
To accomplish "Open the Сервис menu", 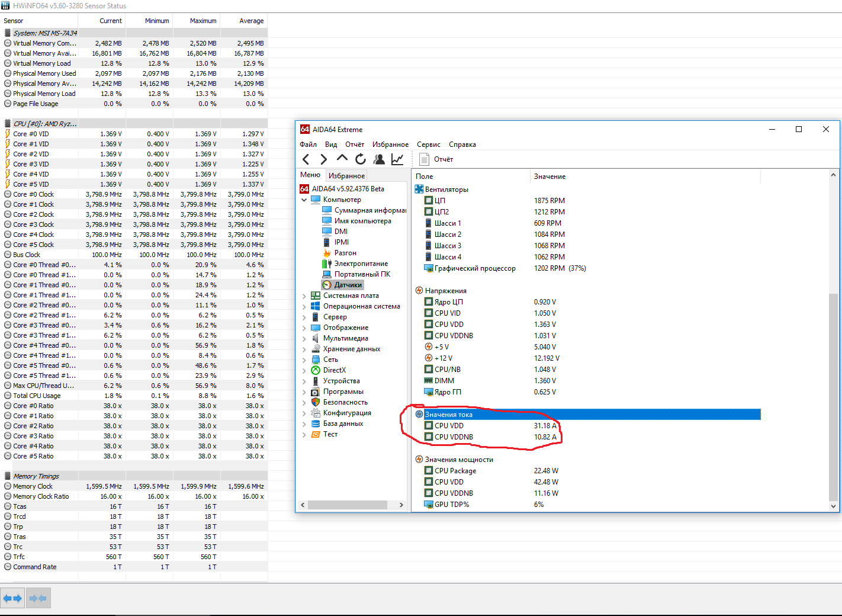I will (429, 145).
